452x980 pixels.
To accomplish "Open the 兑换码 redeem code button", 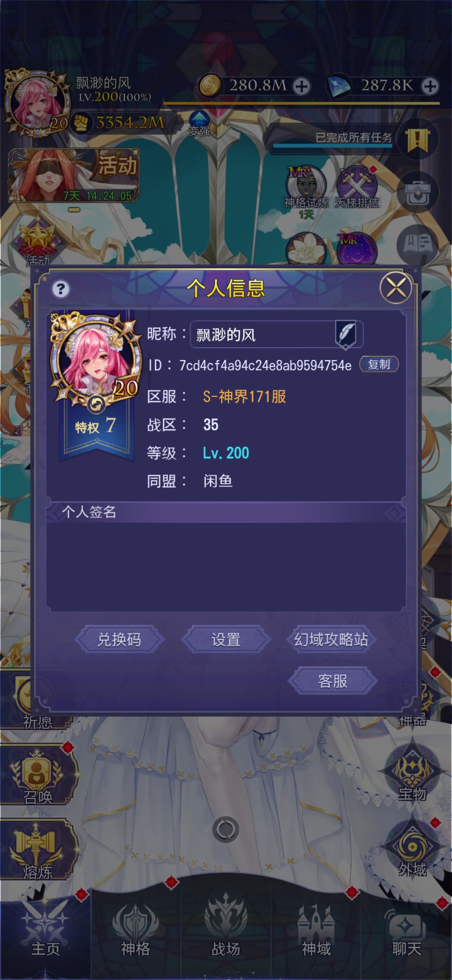I will (119, 640).
